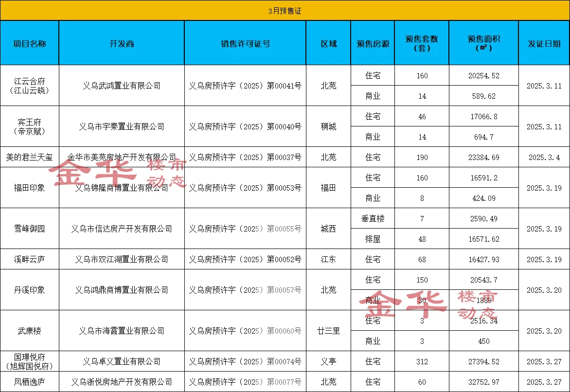Click area value 20254.52
Viewport: 570px width, 392px height.
coord(484,76)
